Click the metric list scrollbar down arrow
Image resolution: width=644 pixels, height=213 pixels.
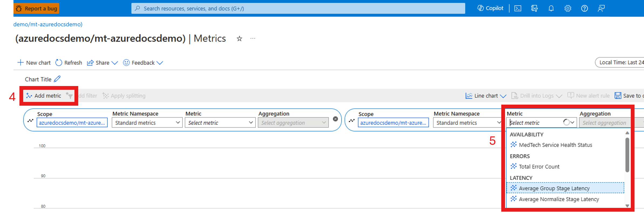pyautogui.click(x=627, y=205)
